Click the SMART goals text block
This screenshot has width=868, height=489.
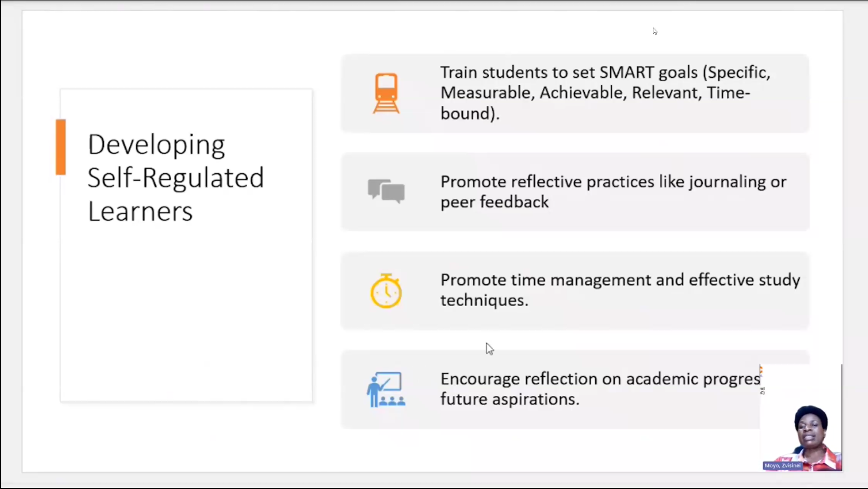click(605, 93)
